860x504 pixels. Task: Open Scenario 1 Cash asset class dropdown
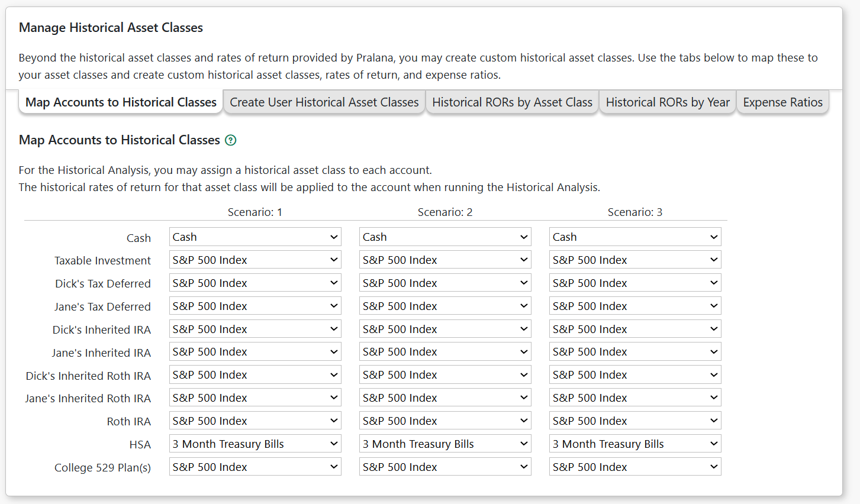pos(255,237)
